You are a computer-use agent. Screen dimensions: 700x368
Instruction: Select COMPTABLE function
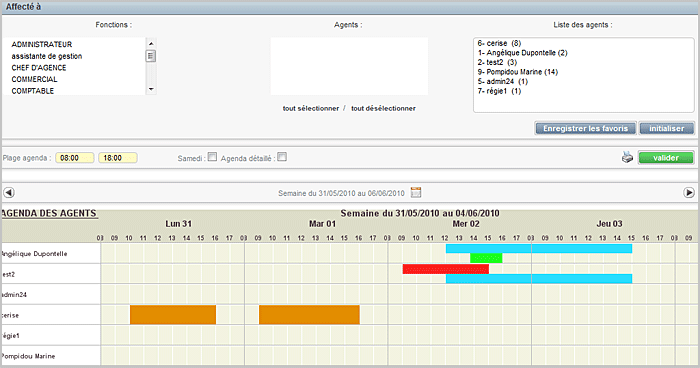(33, 91)
